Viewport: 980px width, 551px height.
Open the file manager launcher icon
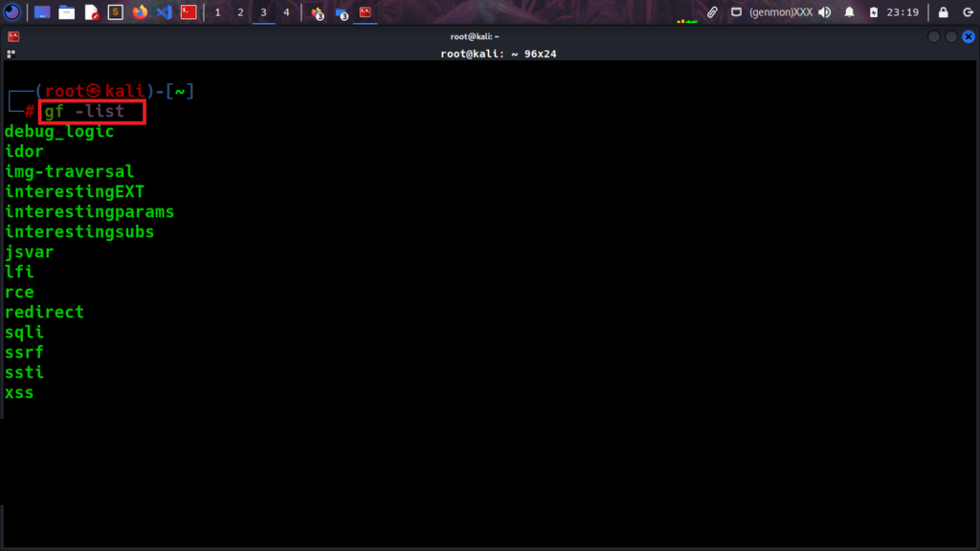coord(66,12)
